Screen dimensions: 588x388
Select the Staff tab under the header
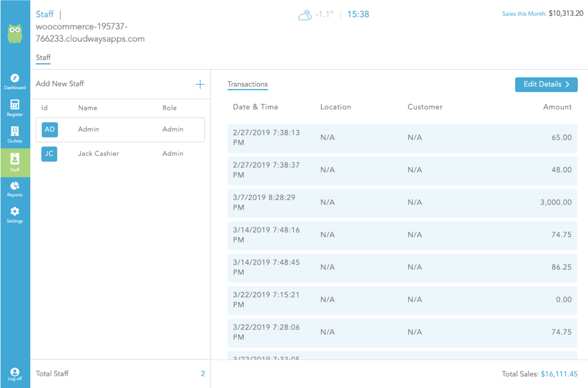click(x=43, y=57)
